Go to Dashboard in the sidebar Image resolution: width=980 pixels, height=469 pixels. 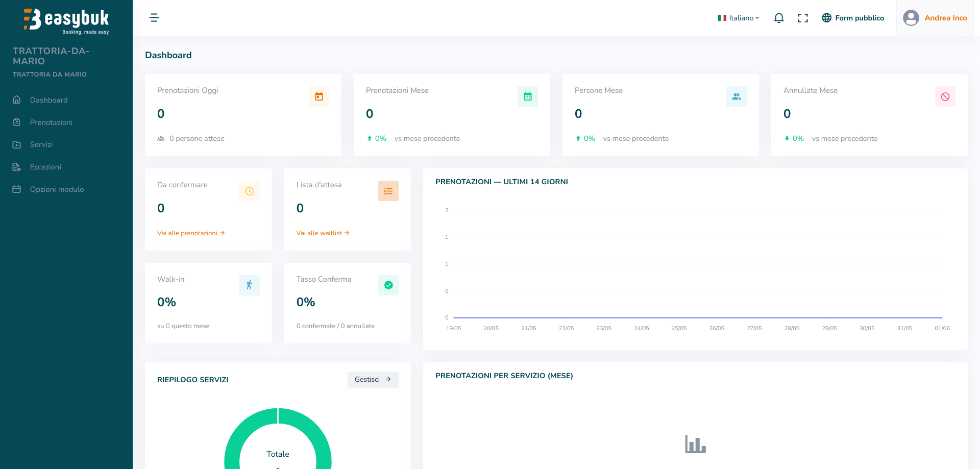pyautogui.click(x=48, y=100)
